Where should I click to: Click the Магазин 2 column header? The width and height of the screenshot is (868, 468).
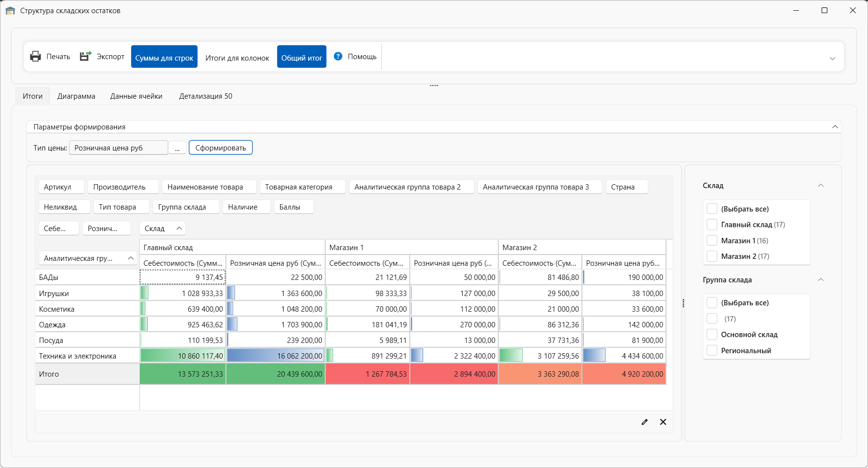pyautogui.click(x=582, y=247)
